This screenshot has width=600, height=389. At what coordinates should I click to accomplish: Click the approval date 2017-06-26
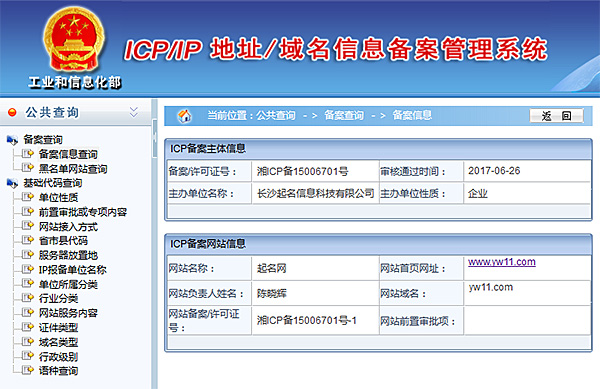click(494, 171)
